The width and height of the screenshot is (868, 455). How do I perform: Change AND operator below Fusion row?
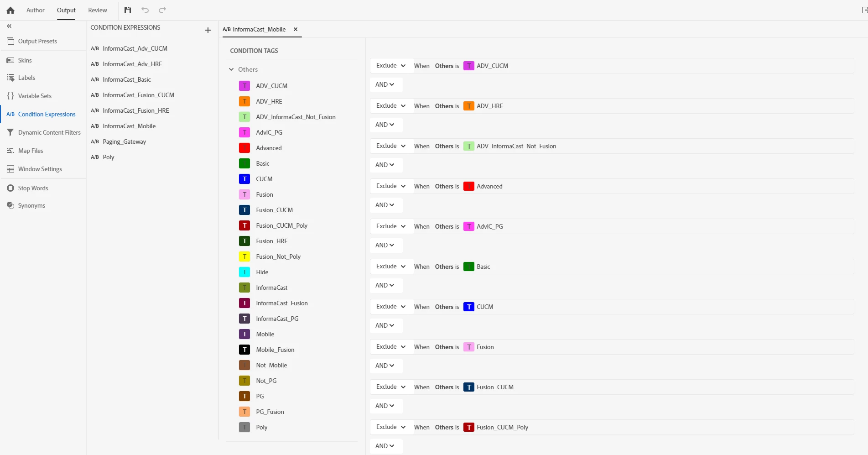click(x=385, y=366)
